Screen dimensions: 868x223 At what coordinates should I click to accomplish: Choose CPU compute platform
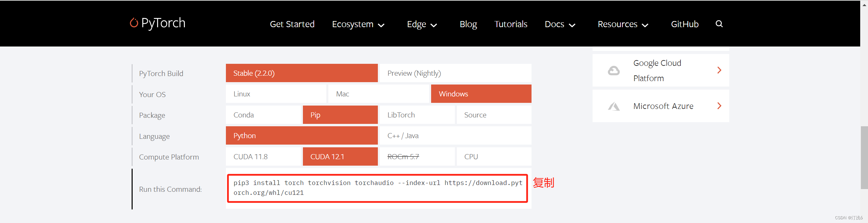coord(494,156)
